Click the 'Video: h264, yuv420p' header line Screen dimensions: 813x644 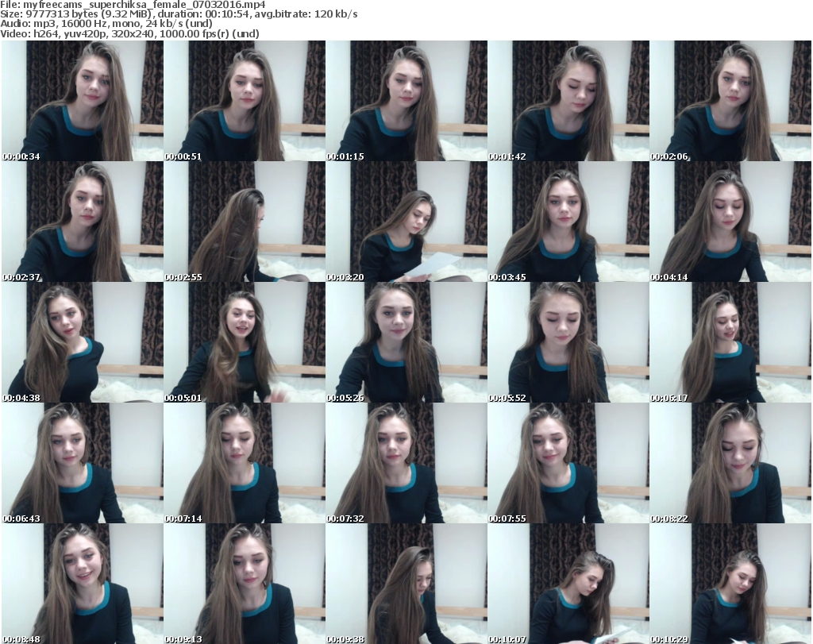coord(129,33)
